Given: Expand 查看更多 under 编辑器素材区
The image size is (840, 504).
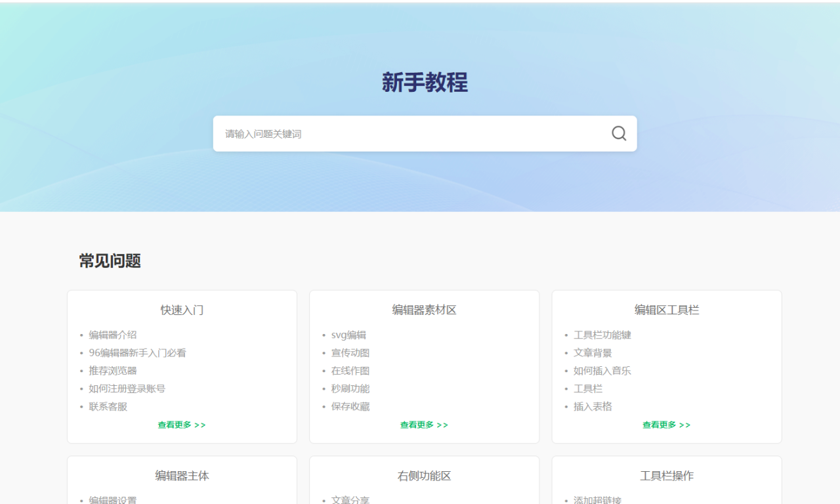Looking at the screenshot, I should pyautogui.click(x=424, y=425).
